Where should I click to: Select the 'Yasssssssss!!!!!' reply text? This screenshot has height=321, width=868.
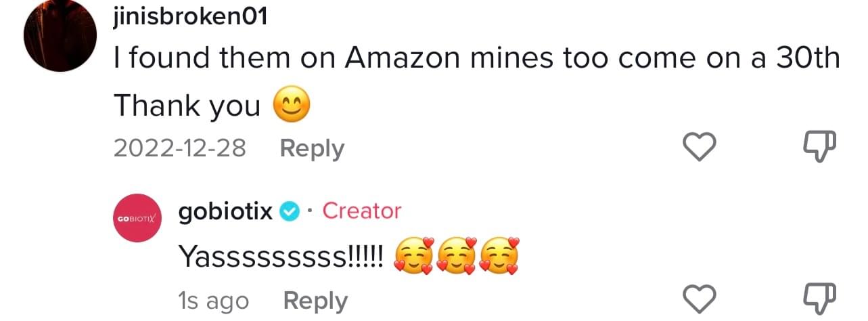[281, 257]
